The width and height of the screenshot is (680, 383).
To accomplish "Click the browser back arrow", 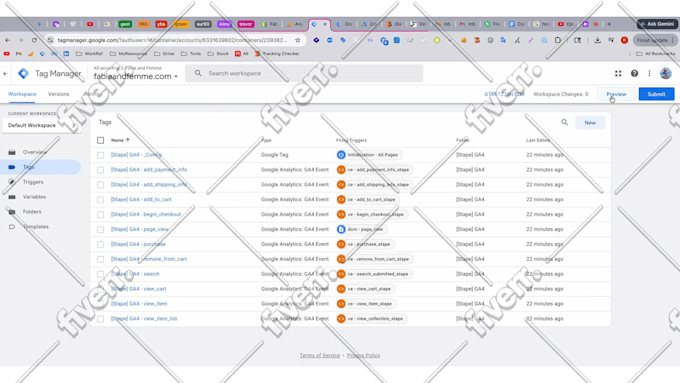I will [8, 40].
